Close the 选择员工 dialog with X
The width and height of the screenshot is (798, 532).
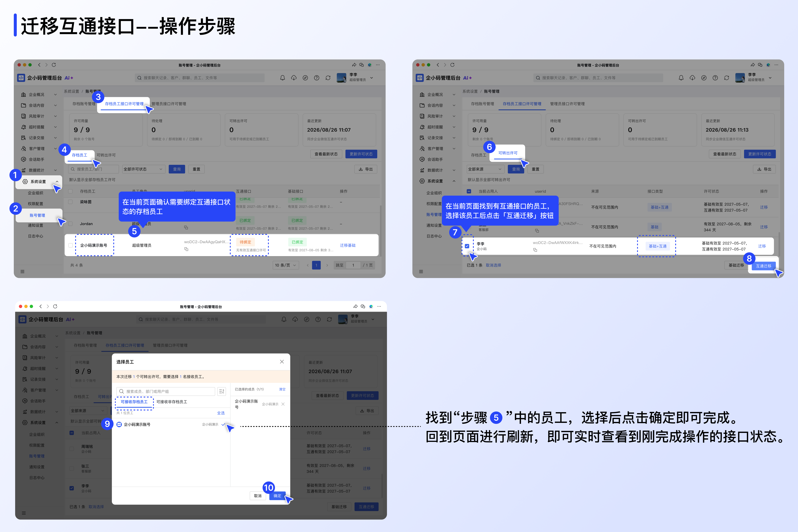[282, 362]
